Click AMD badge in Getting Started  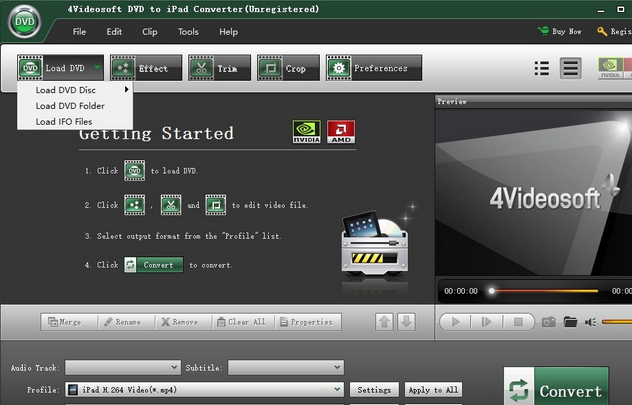click(x=341, y=131)
